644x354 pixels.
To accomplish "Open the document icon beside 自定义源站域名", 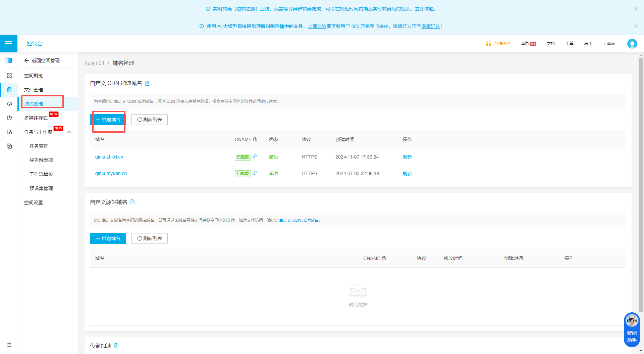I will tap(132, 202).
